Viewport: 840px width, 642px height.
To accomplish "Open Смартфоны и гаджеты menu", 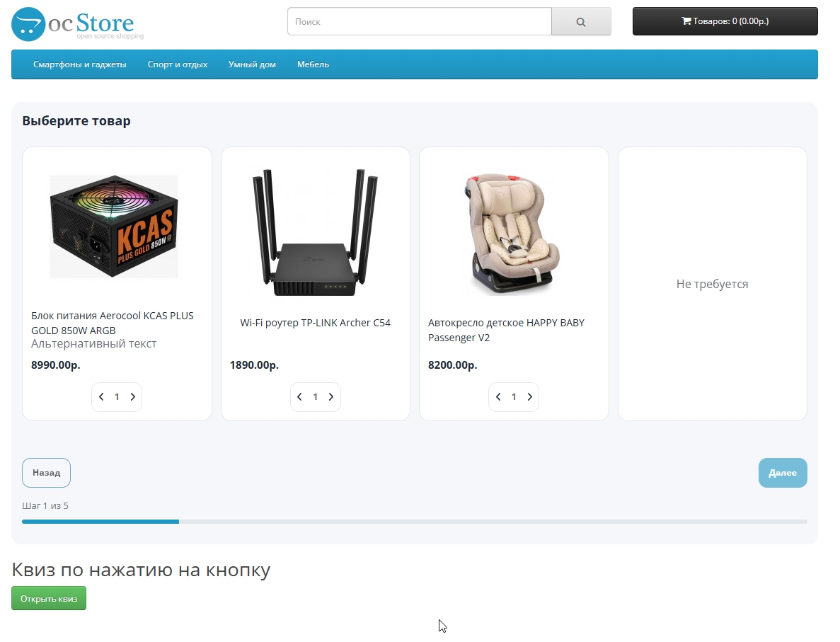I will [x=79, y=64].
